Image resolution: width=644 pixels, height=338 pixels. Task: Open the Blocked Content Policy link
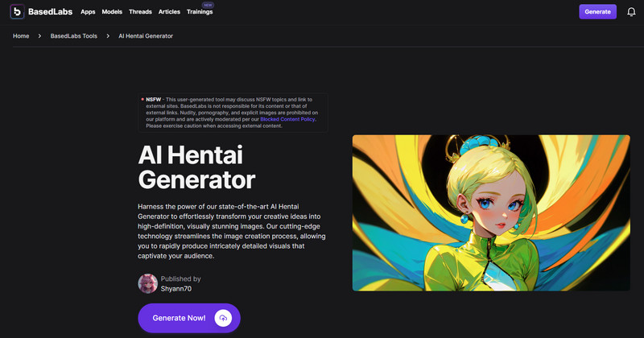[287, 119]
